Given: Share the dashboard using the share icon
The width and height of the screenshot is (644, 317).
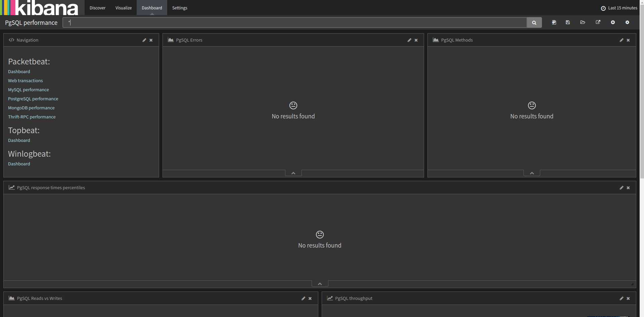Looking at the screenshot, I should tap(598, 22).
